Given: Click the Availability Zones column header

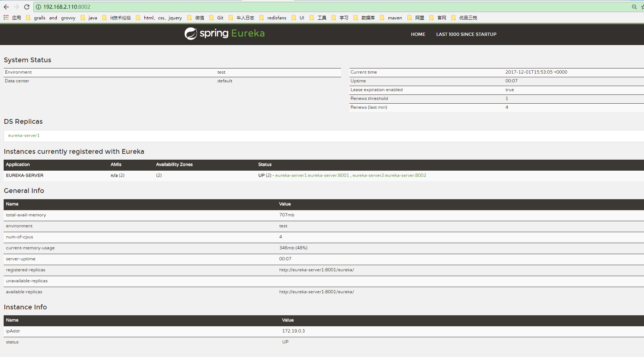Looking at the screenshot, I should 174,164.
